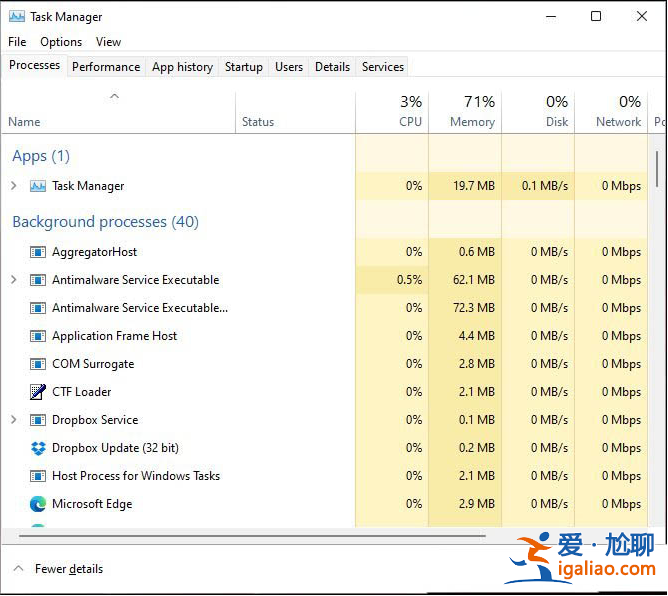
Task: Expand Antimalware Service Executable 0.5% CPU row
Action: click(x=14, y=280)
